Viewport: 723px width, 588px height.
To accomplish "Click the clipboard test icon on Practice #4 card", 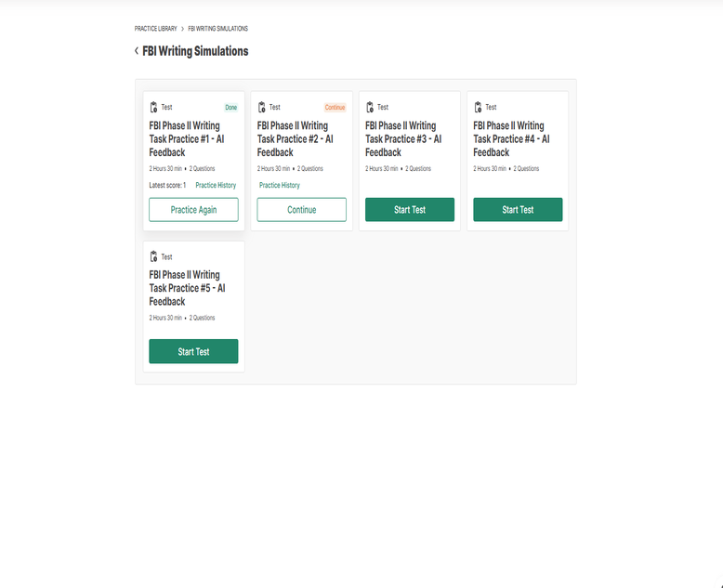I will 478,108.
